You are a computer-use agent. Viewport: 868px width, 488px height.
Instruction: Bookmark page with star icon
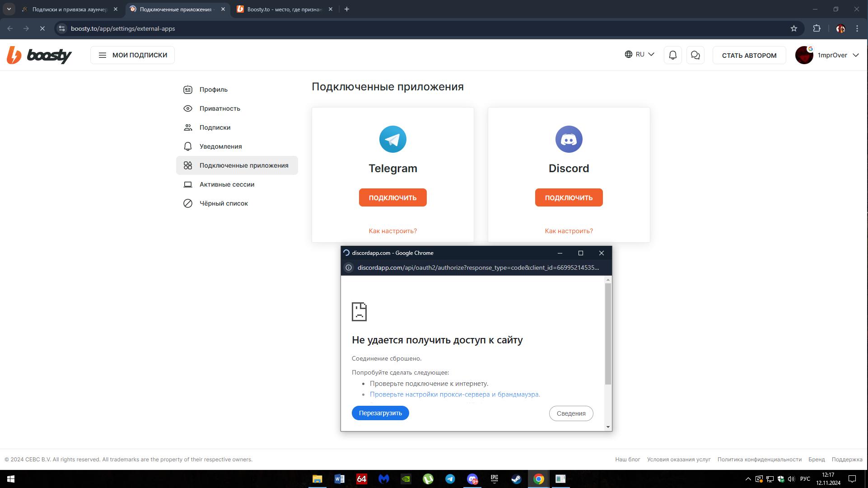coord(794,28)
